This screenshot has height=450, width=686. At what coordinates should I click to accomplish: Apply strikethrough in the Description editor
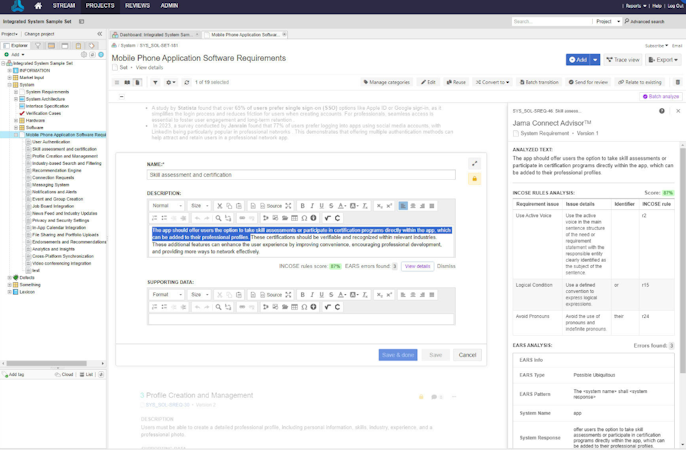(x=331, y=206)
